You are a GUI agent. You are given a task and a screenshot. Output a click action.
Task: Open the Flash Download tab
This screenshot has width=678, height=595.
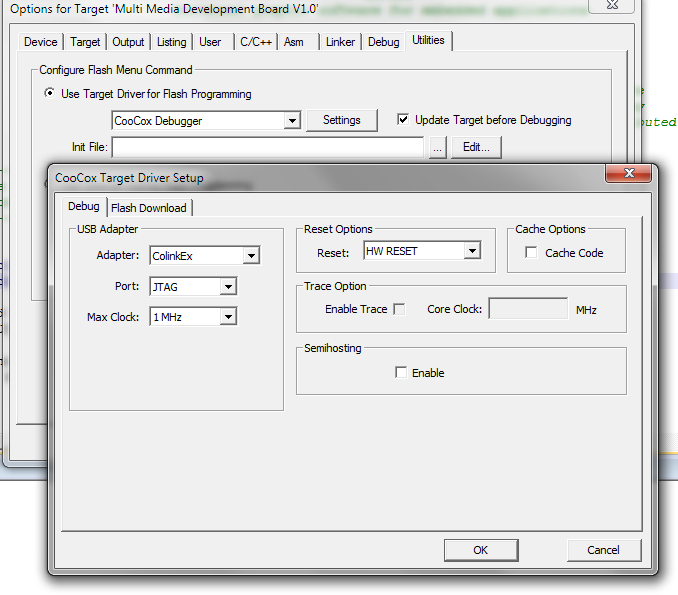[x=149, y=208]
